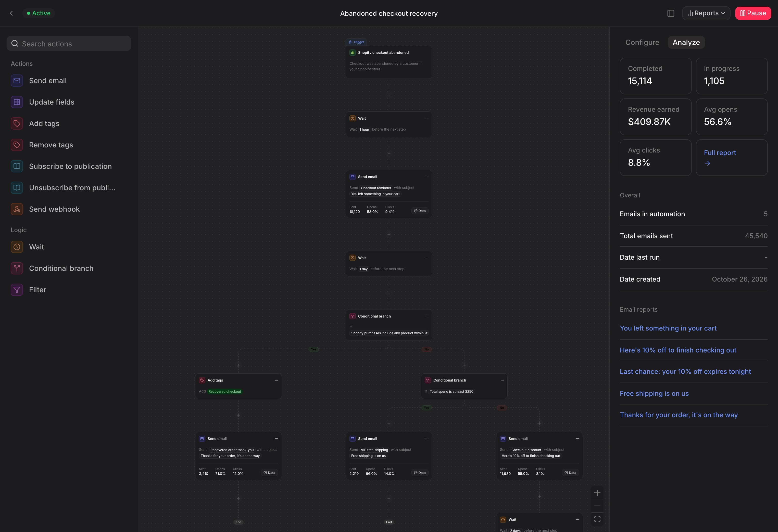Click Data button on Checkout reminder email

click(420, 211)
